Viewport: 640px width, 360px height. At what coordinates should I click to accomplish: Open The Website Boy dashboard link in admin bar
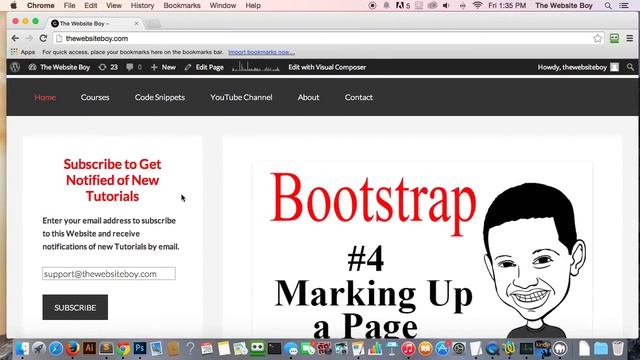tap(59, 67)
